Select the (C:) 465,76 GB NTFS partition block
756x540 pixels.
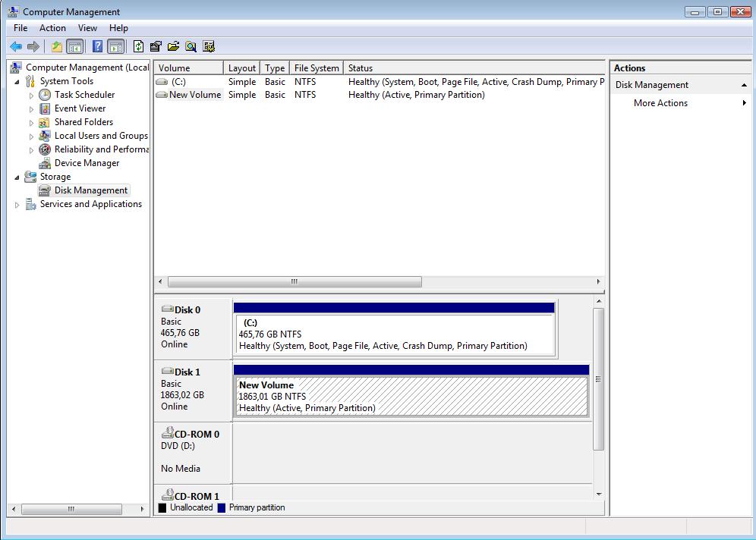pyautogui.click(x=395, y=329)
